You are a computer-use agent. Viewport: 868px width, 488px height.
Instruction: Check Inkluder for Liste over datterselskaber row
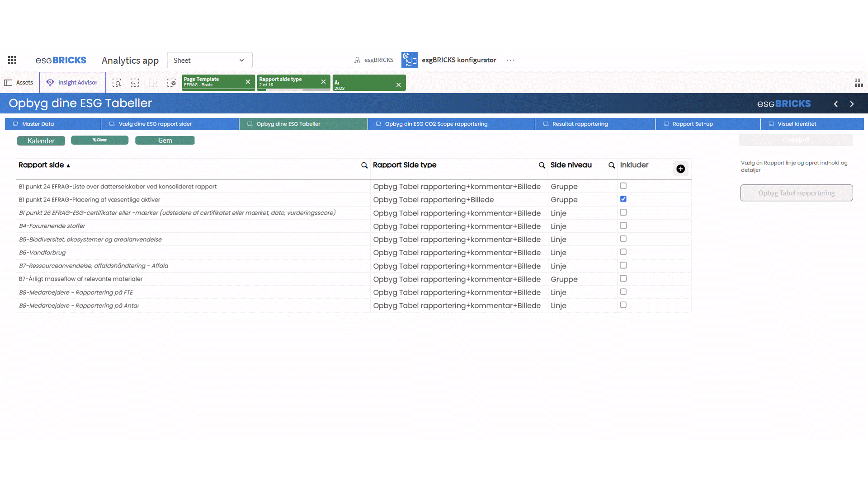(623, 186)
